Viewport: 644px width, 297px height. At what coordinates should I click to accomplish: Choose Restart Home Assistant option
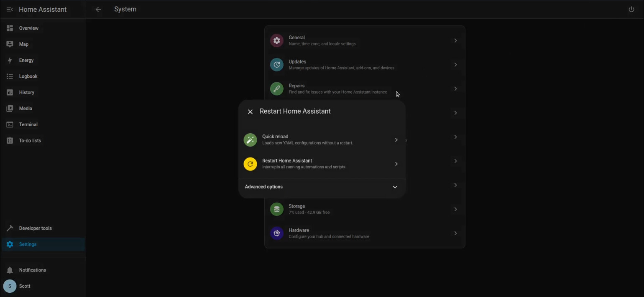click(322, 164)
